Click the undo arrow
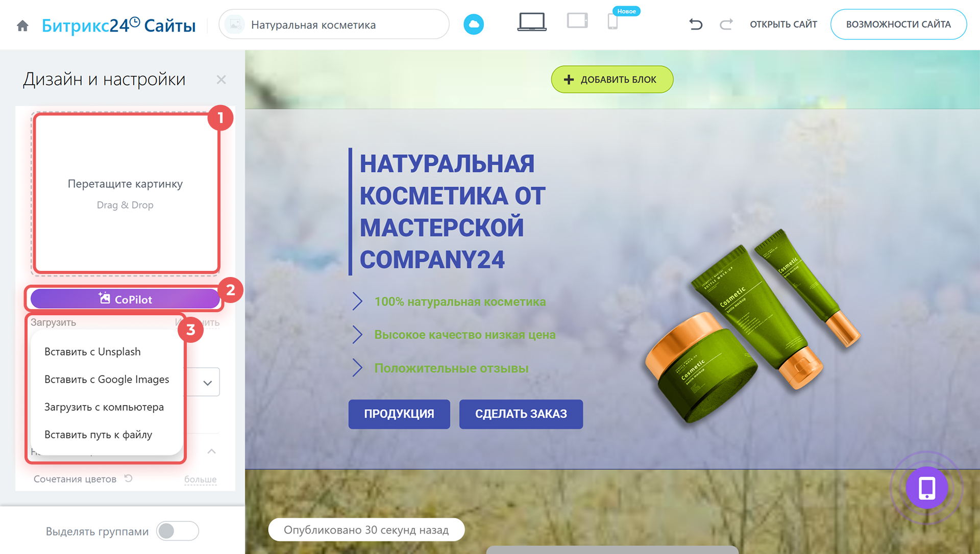 click(695, 24)
